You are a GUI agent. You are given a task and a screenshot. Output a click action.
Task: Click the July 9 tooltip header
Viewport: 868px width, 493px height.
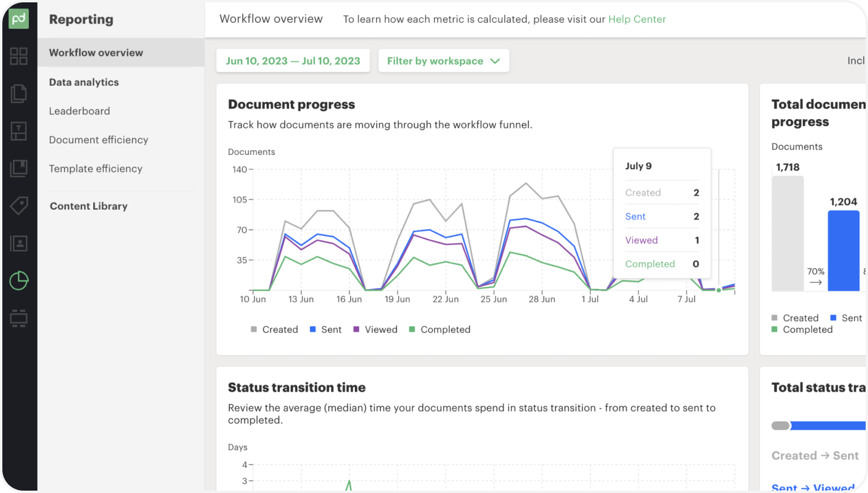(x=639, y=166)
